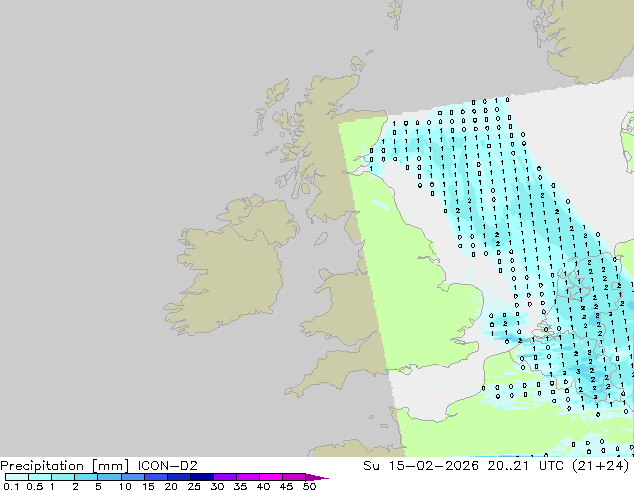This screenshot has height=490, width=634.
Task: Select the 5–10 mm legend color swatch
Action: (x=109, y=477)
